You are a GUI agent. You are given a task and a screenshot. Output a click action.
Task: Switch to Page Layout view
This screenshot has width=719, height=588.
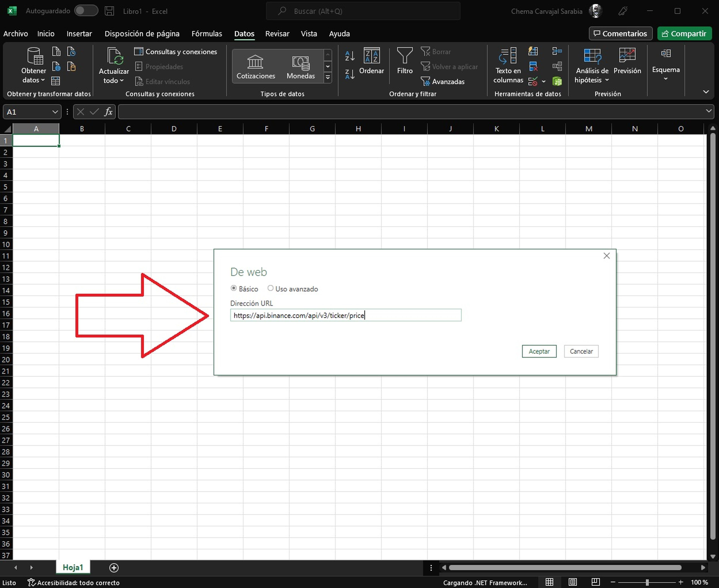click(x=572, y=582)
